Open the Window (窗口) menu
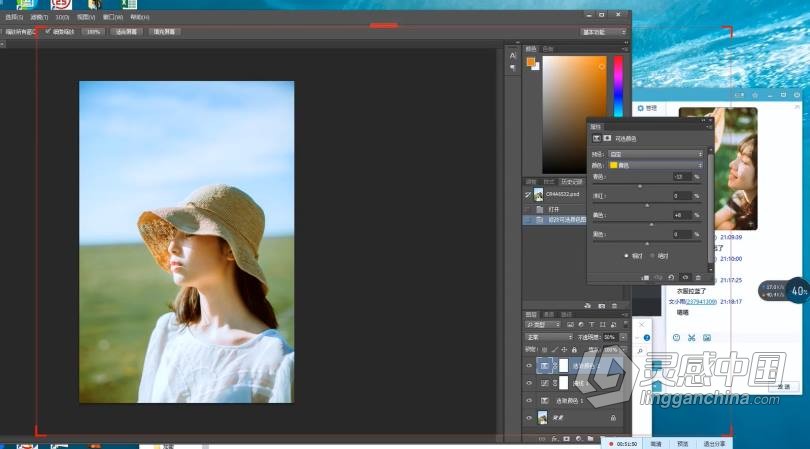The image size is (810, 449). [x=113, y=17]
